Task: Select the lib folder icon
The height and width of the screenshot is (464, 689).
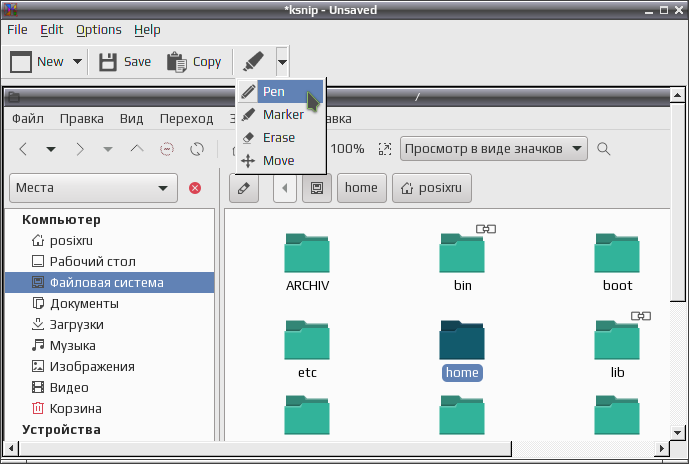Action: (617, 340)
